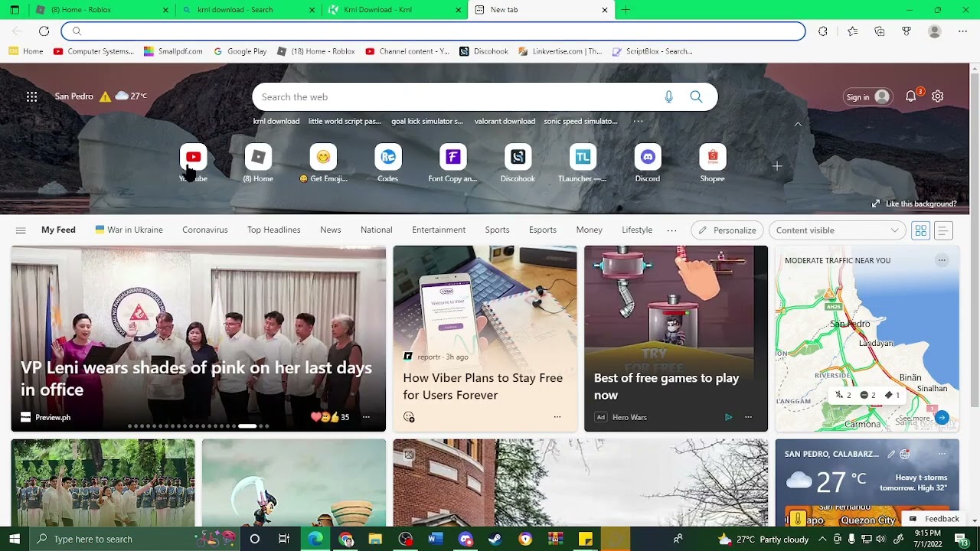Collapse the quick links section
This screenshot has width=980, height=551.
[798, 124]
